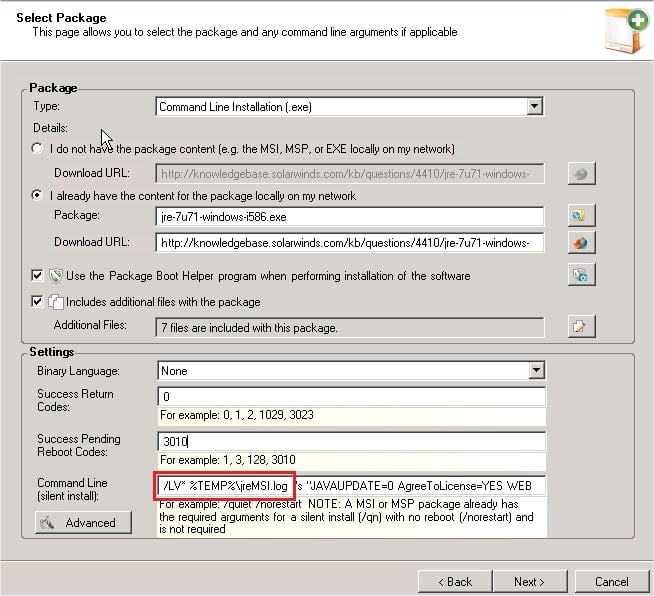Expand the Binary Language dropdown
This screenshot has height=596, width=654.
(x=536, y=370)
